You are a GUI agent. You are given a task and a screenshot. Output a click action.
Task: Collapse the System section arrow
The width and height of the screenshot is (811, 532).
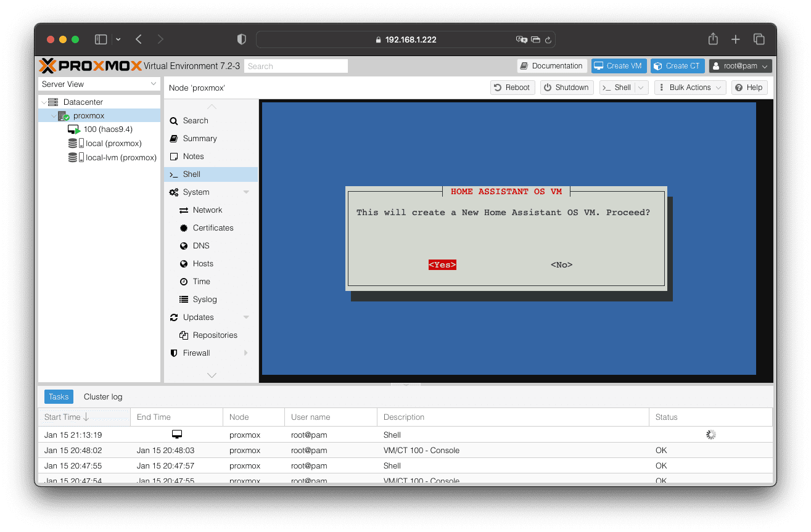coord(247,192)
